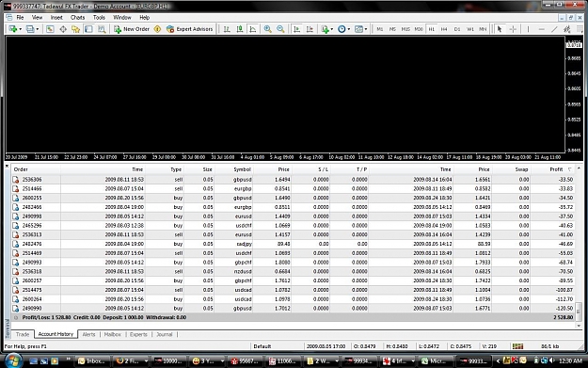The height and width of the screenshot is (368, 588).
Task: Expand the New Chart dropdown arrow
Action: point(20,29)
